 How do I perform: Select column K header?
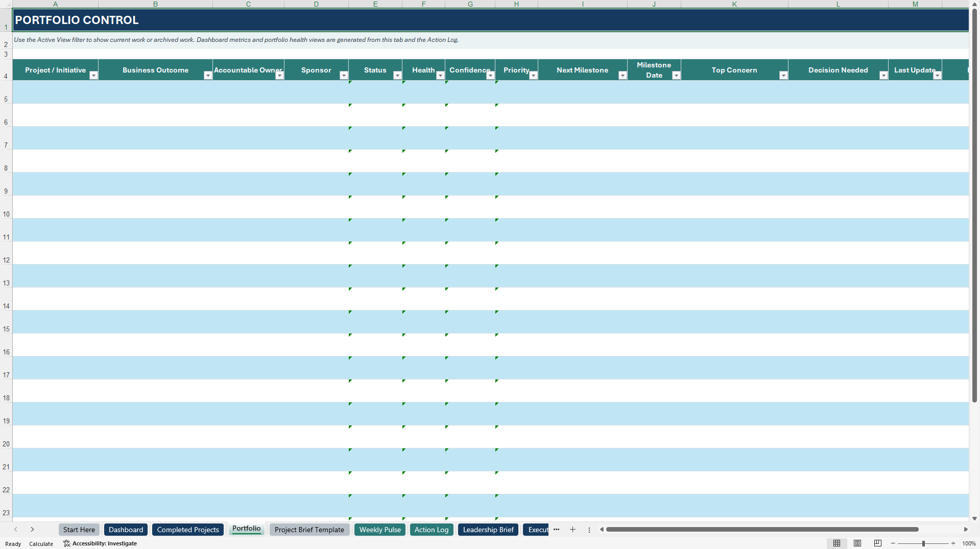tap(734, 4)
